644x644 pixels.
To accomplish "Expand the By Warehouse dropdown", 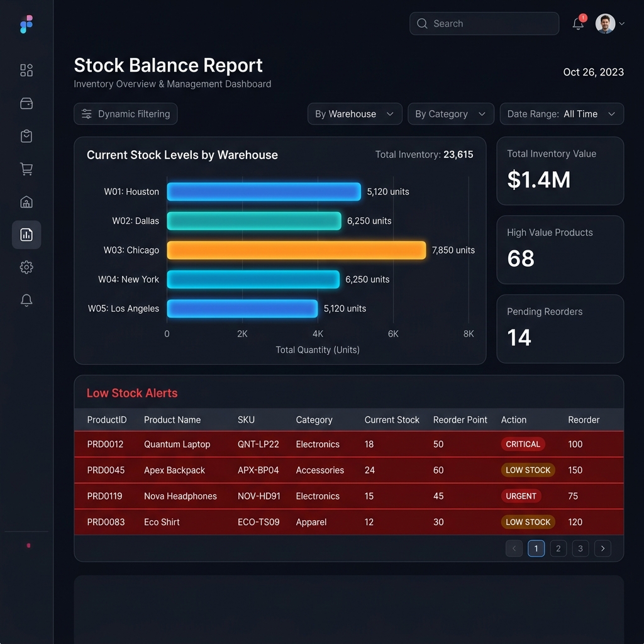I will click(x=355, y=114).
